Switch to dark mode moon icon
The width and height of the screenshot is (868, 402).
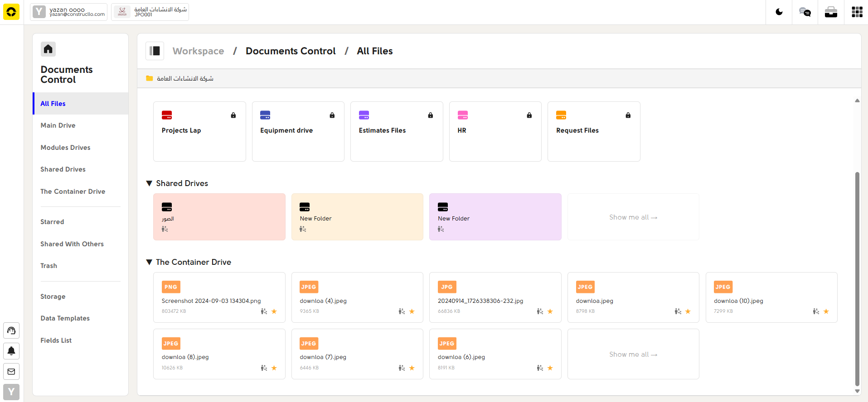779,12
